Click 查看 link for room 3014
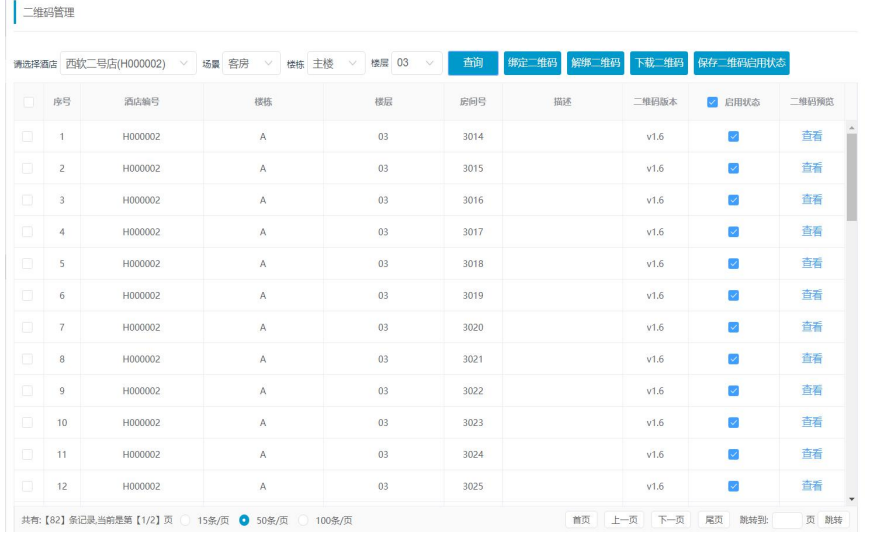This screenshot has width=896, height=541. tap(811, 136)
